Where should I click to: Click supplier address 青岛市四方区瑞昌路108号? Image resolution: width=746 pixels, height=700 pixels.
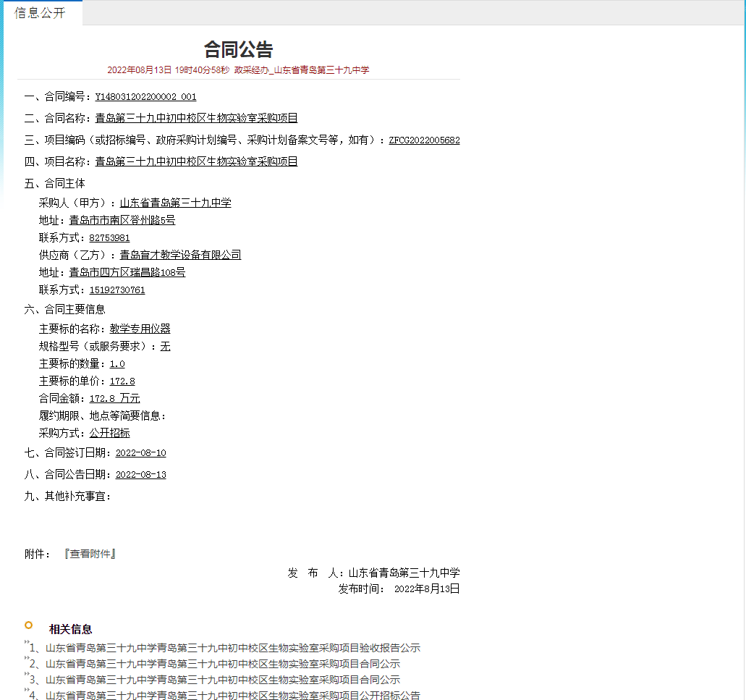click(x=127, y=272)
